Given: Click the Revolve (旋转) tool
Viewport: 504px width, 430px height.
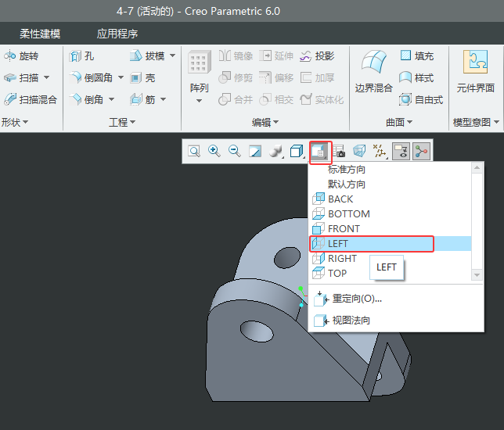Looking at the screenshot, I should 21,56.
